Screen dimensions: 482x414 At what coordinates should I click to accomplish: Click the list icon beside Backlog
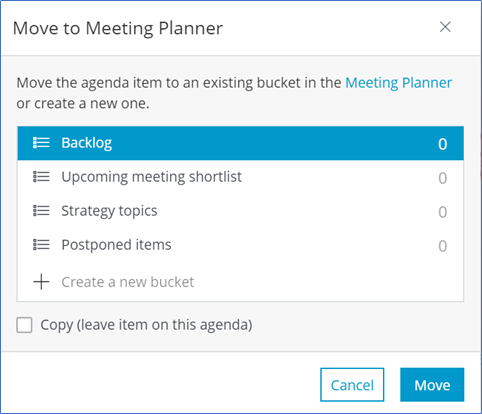pos(41,143)
